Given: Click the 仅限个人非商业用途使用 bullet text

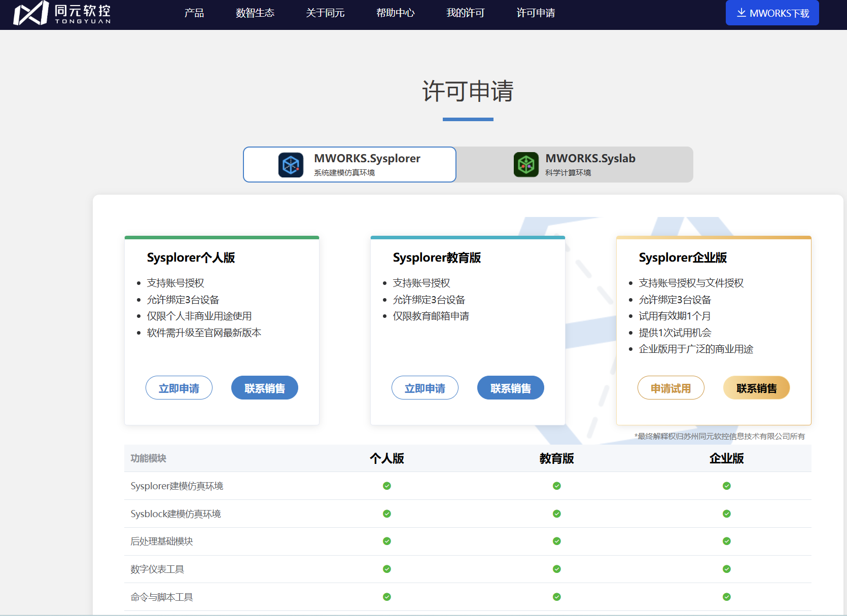Looking at the screenshot, I should click(199, 316).
